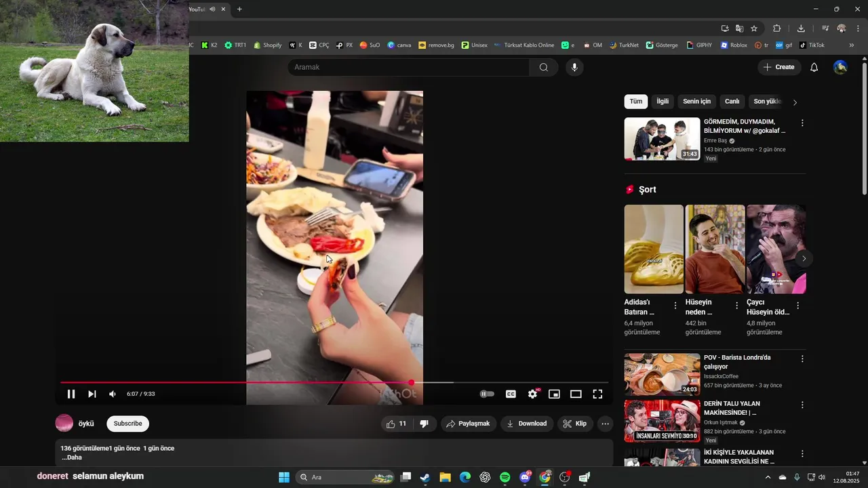Open the canva bookmark
The width and height of the screenshot is (868, 488).
pyautogui.click(x=399, y=45)
